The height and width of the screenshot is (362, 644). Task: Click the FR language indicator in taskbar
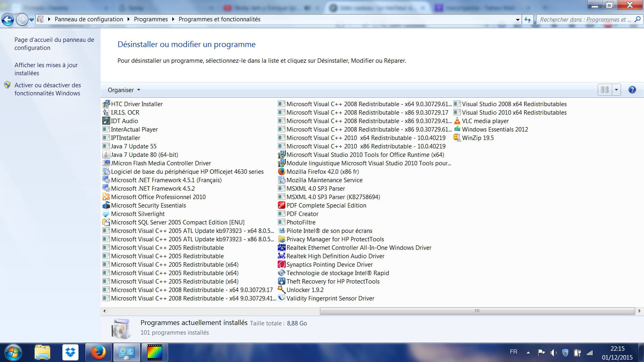(x=514, y=352)
